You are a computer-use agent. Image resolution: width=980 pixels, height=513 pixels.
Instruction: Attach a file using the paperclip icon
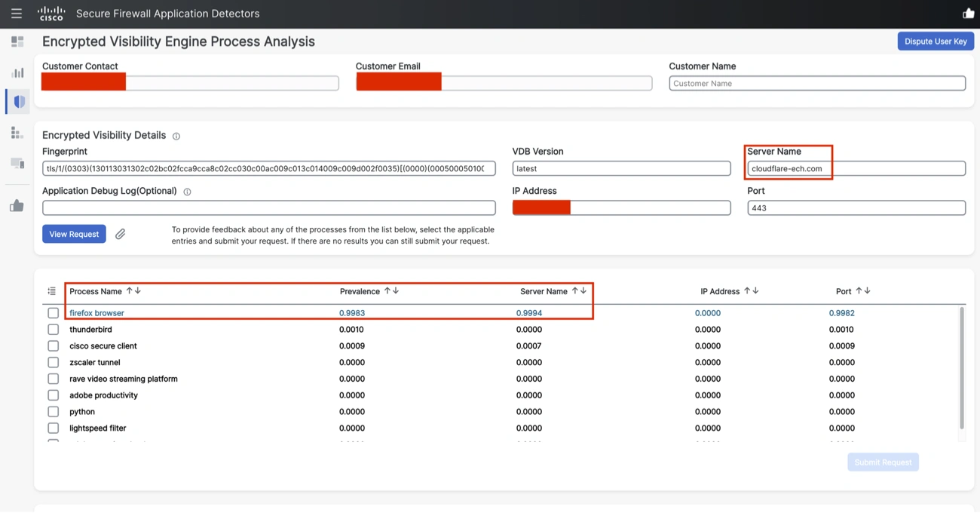point(120,234)
